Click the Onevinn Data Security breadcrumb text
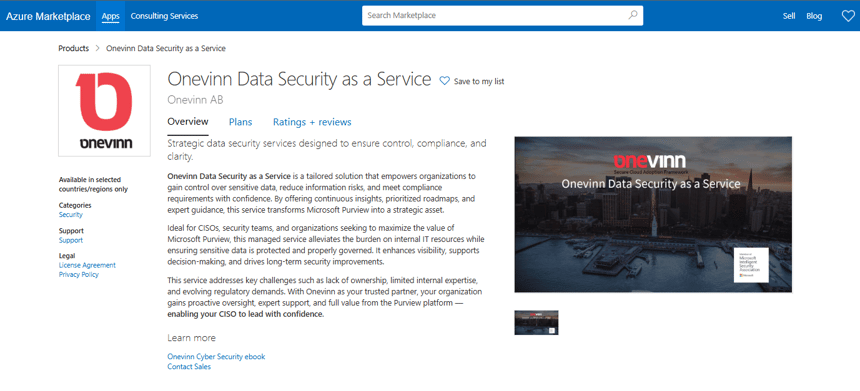Image resolution: width=860 pixels, height=391 pixels. 166,48
